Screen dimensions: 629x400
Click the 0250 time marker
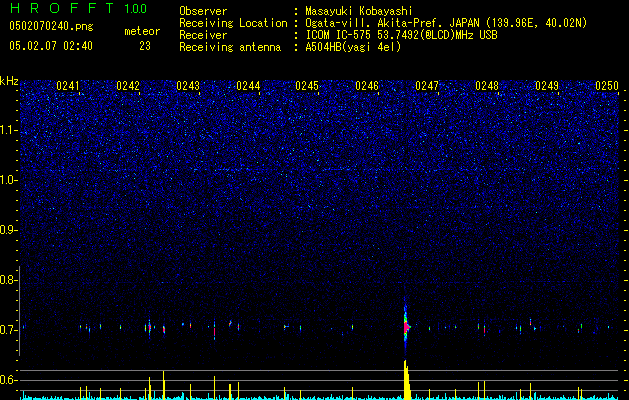[607, 86]
